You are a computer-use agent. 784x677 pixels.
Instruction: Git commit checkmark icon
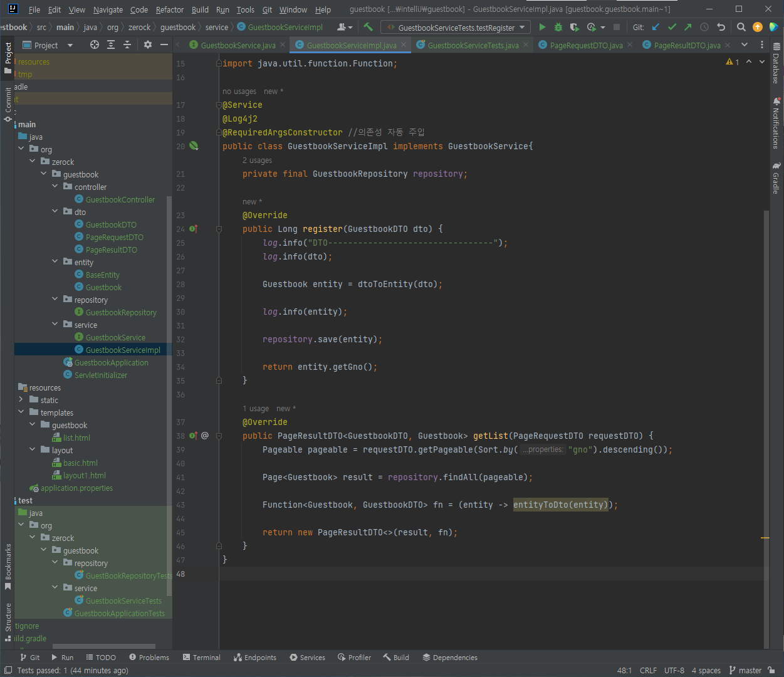672,27
